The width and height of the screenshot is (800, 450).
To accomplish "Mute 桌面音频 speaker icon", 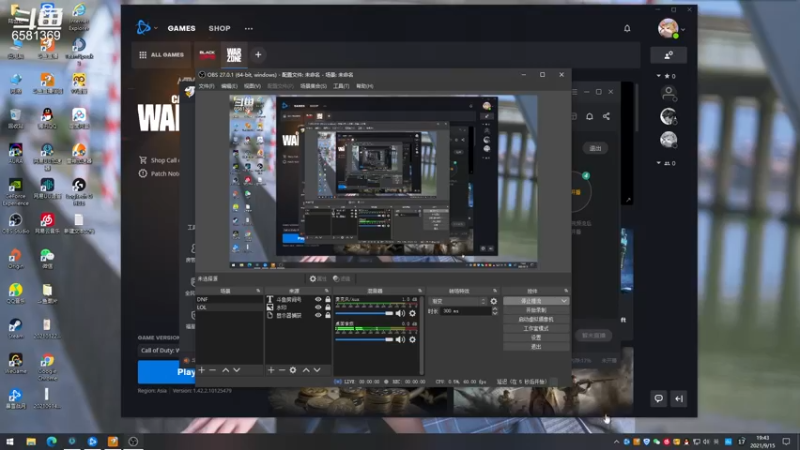I will coord(401,339).
